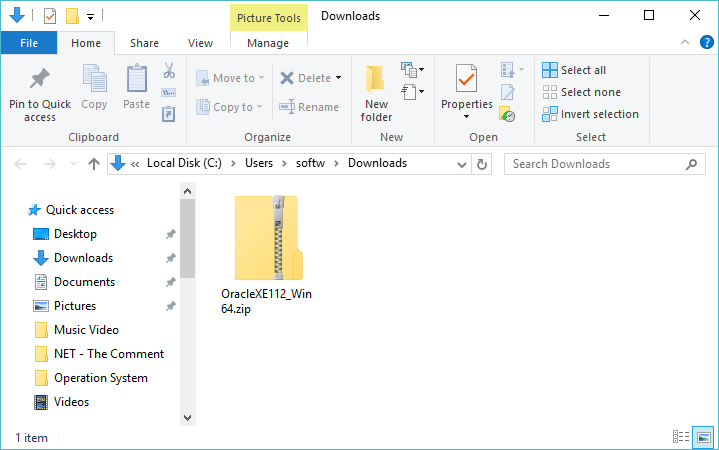Click the Properties quick access toolbar icon
The height and width of the screenshot is (450, 719).
pos(50,17)
